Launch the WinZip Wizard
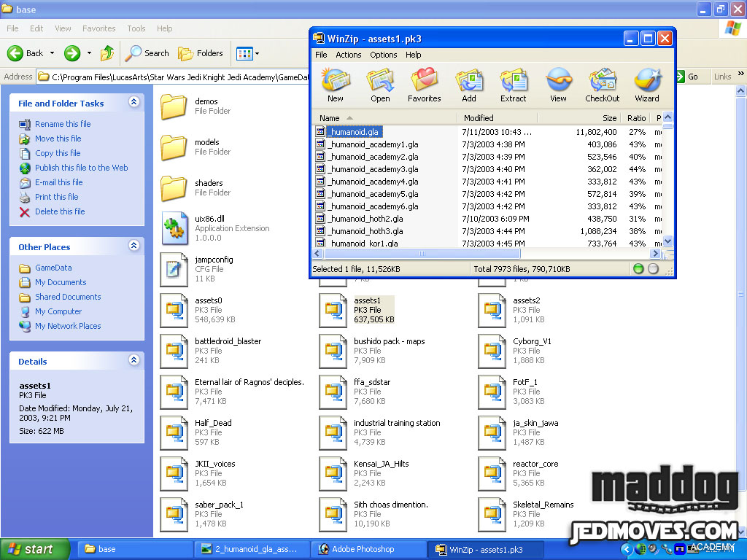This screenshot has height=560, width=747. click(x=647, y=79)
